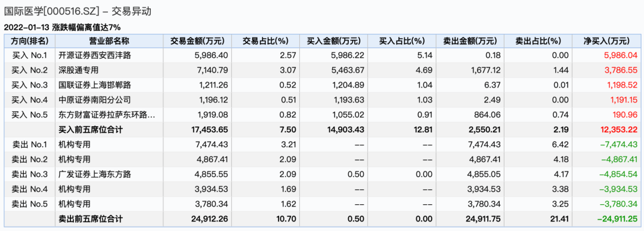Viewport: 644px width, 231px height.
Task: Select the 国联证券上海邯郸路 cell
Action: 94,85
